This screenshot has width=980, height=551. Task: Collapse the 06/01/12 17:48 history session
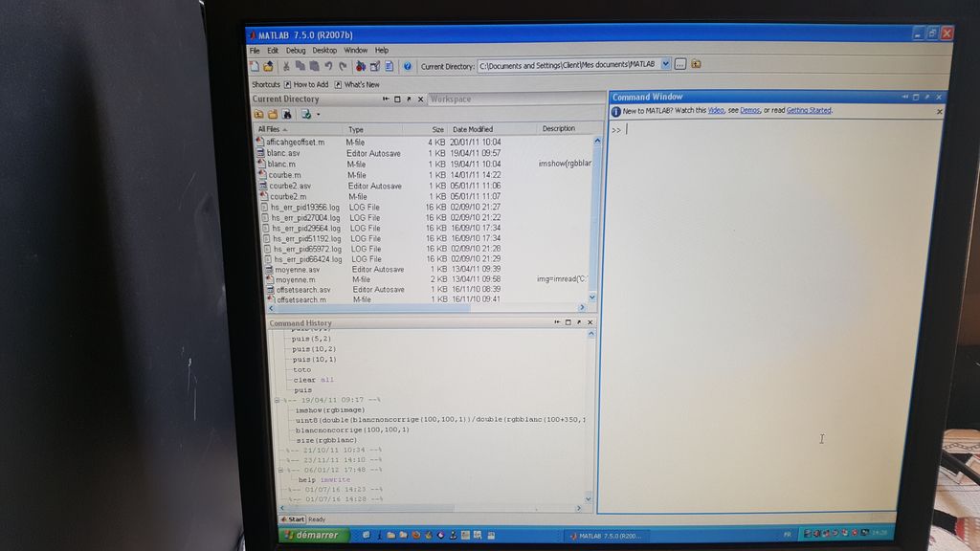click(x=280, y=470)
